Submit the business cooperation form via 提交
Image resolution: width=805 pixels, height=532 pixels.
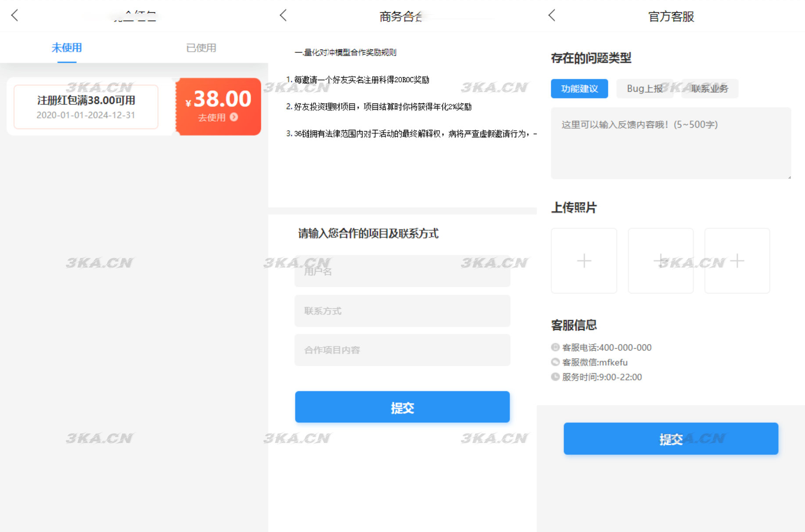tap(402, 407)
